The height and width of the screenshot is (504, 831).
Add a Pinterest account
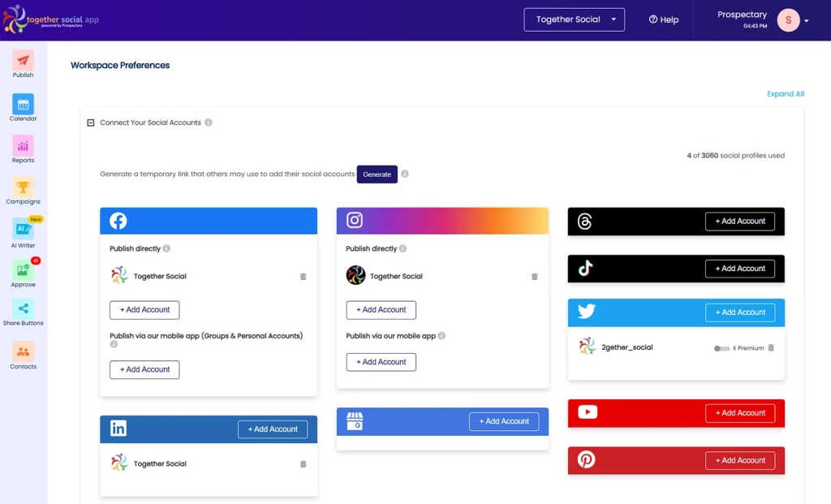[740, 460]
